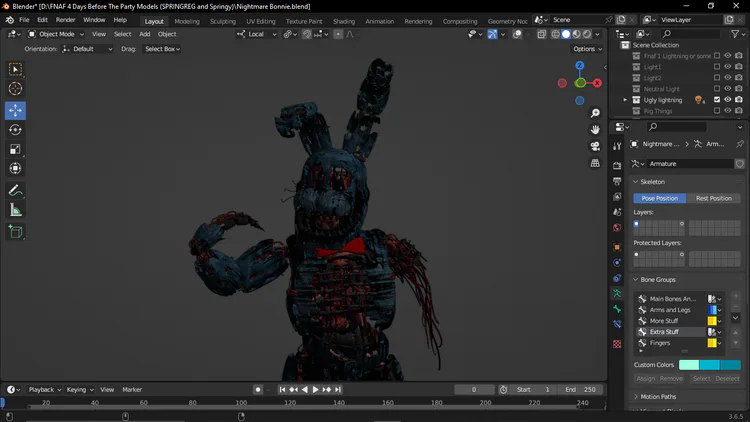Click the current frame number field
Image resolution: width=750 pixels, height=422 pixels.
474,389
